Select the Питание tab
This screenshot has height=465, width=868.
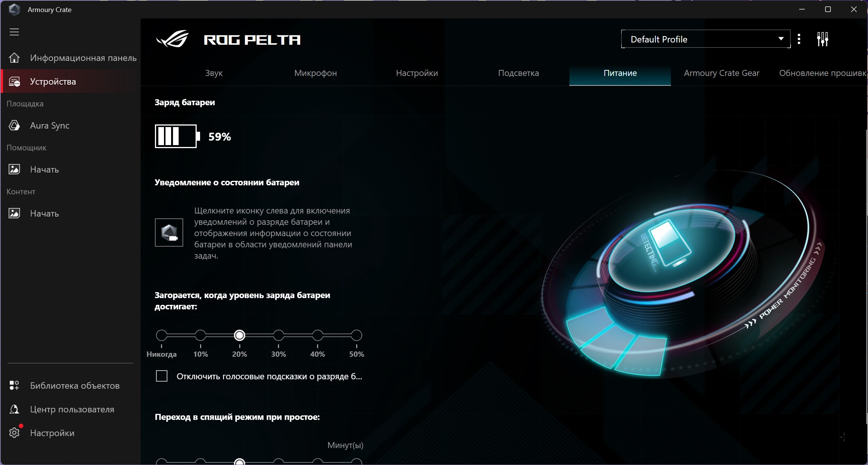pos(620,73)
